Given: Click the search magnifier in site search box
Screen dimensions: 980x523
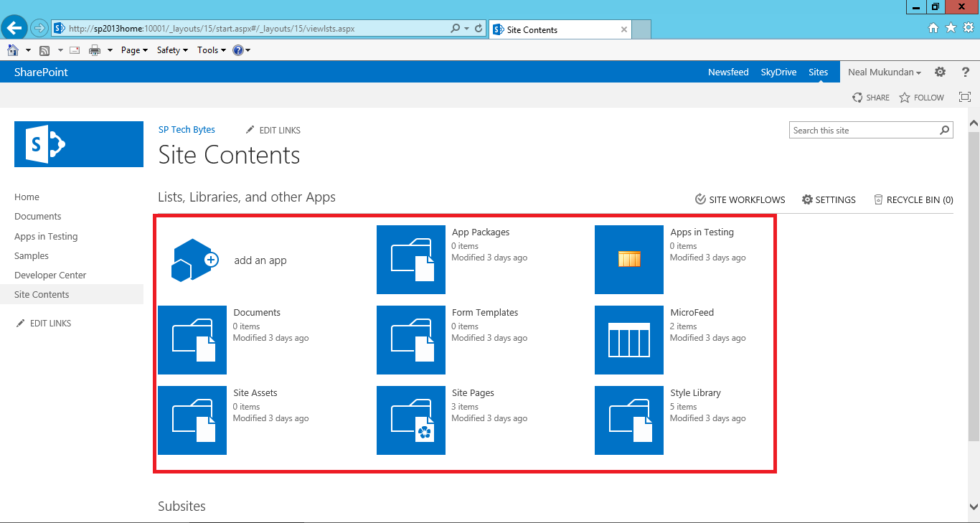Looking at the screenshot, I should [x=945, y=130].
